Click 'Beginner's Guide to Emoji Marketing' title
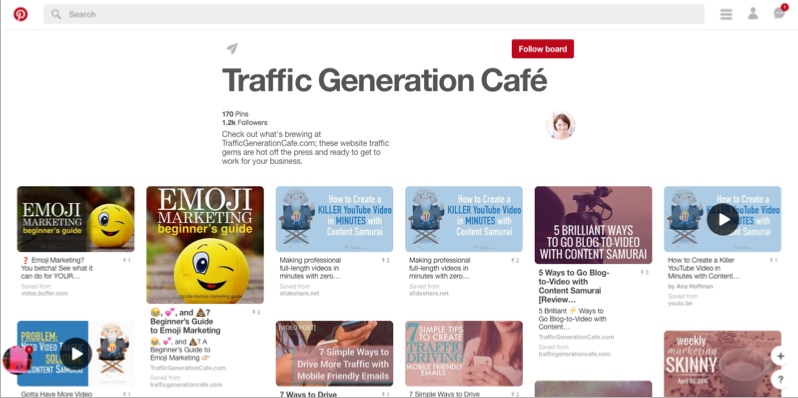This screenshot has height=398, width=798. pos(185,322)
